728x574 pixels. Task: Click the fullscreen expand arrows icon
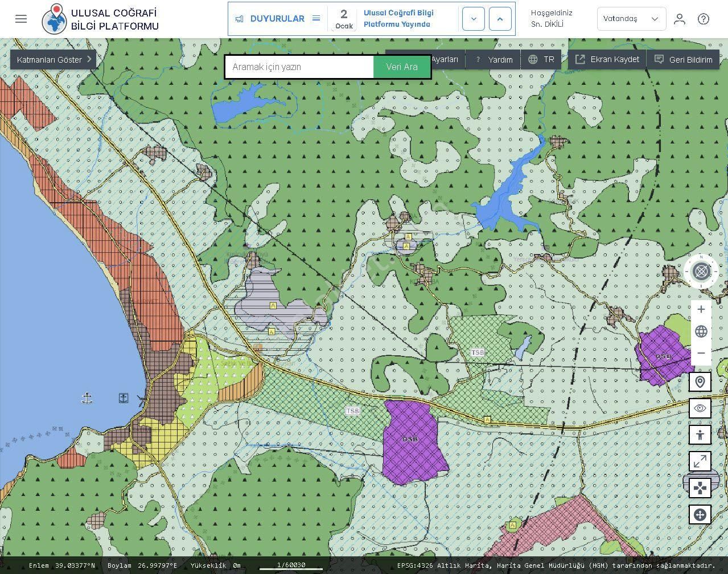pos(700,461)
